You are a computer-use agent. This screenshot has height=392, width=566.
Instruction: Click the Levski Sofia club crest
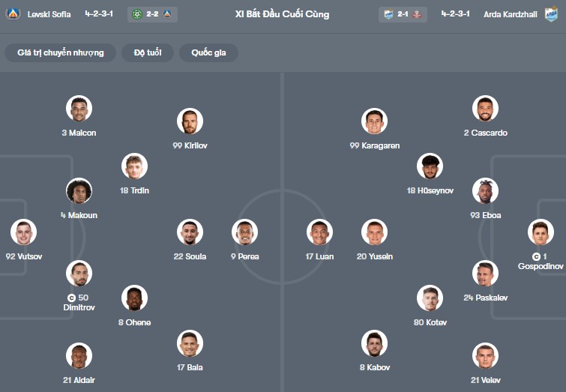(x=13, y=13)
